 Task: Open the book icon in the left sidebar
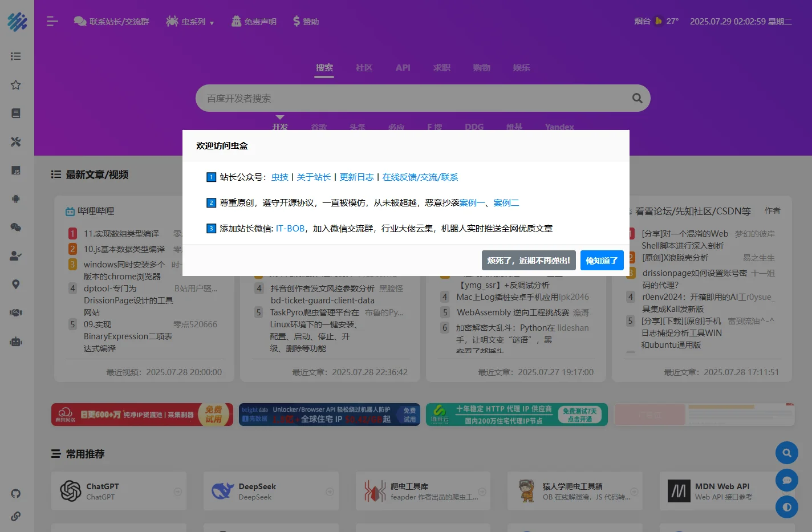click(16, 113)
